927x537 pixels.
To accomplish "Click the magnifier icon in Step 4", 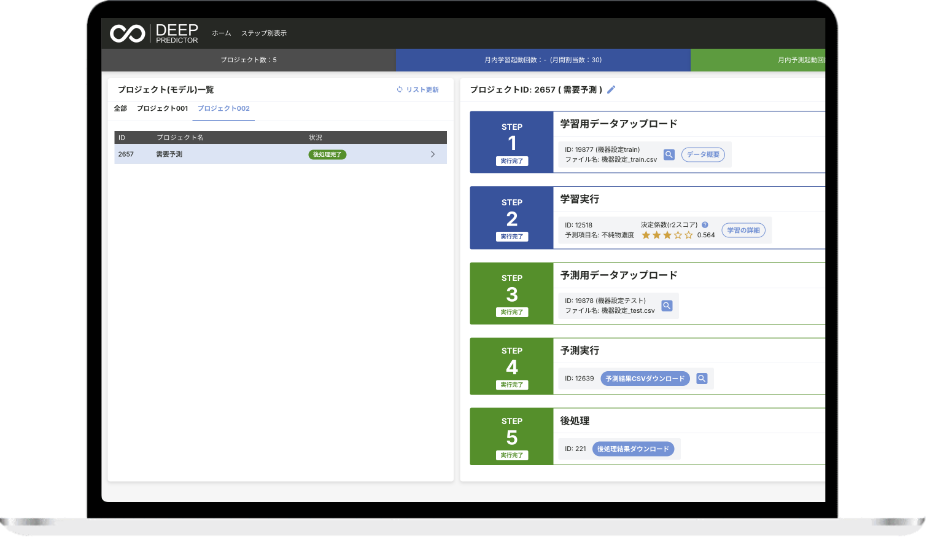I will (x=702, y=379).
